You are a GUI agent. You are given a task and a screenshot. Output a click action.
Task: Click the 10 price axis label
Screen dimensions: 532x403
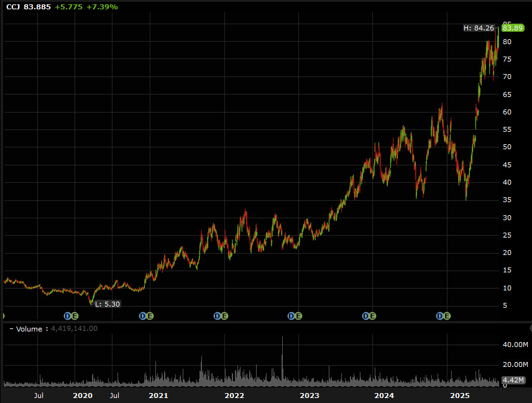coord(507,288)
